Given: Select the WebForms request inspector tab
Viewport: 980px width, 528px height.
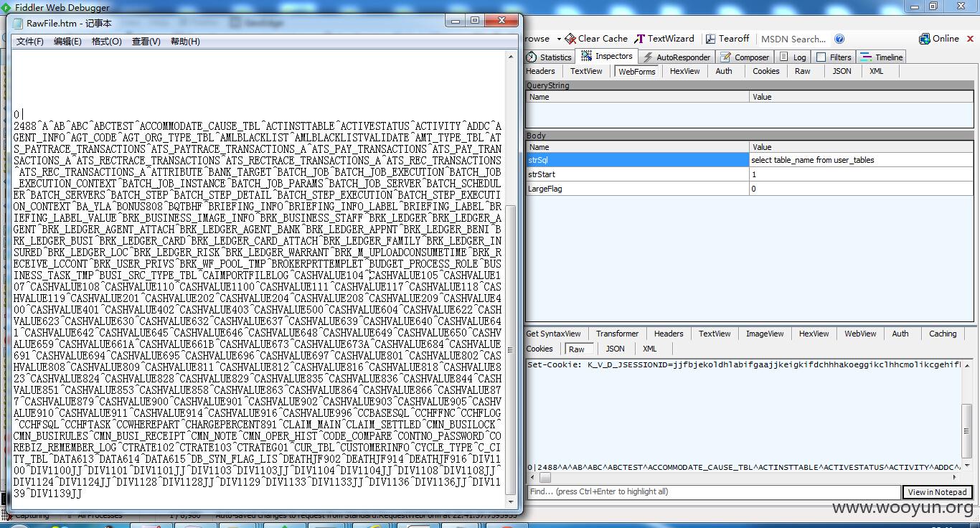Looking at the screenshot, I should tap(636, 72).
